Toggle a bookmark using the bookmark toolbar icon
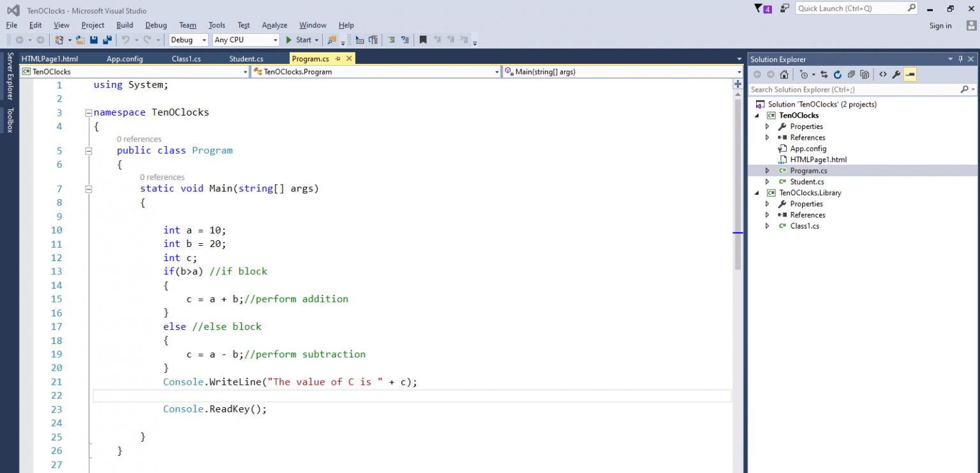The height and width of the screenshot is (473, 980). click(424, 40)
